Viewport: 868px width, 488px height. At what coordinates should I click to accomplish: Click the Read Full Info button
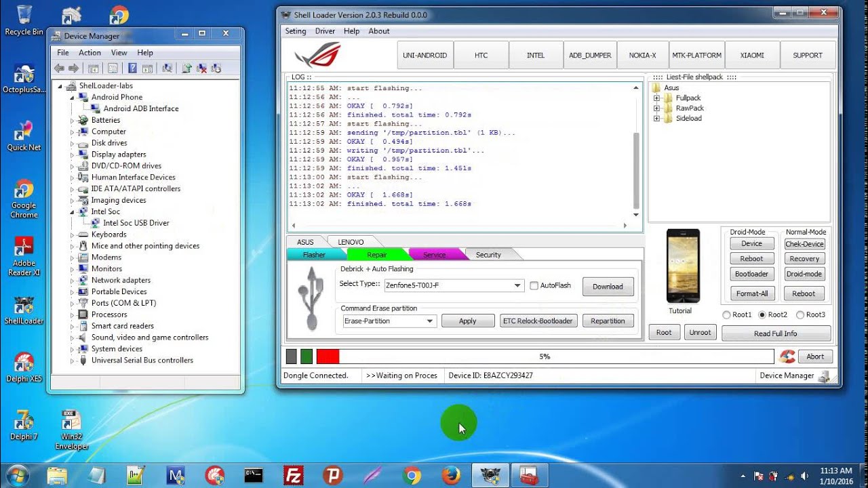[x=776, y=333]
